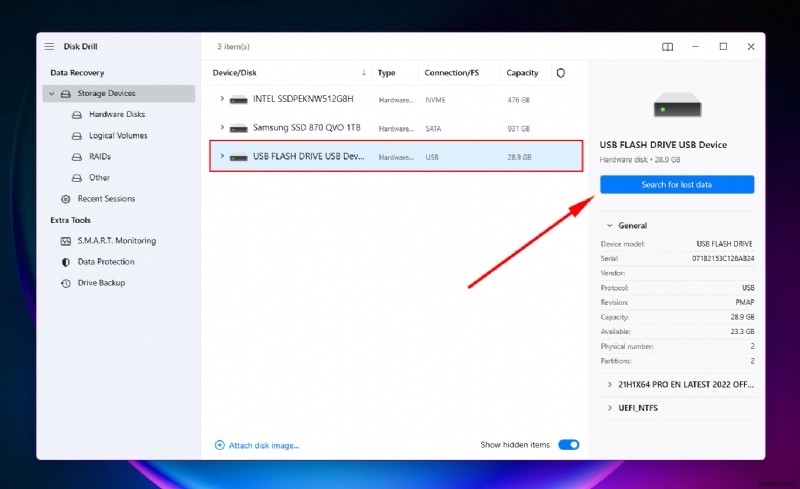Click the 931 GB capacity cell
This screenshot has height=489, width=800.
coord(518,129)
